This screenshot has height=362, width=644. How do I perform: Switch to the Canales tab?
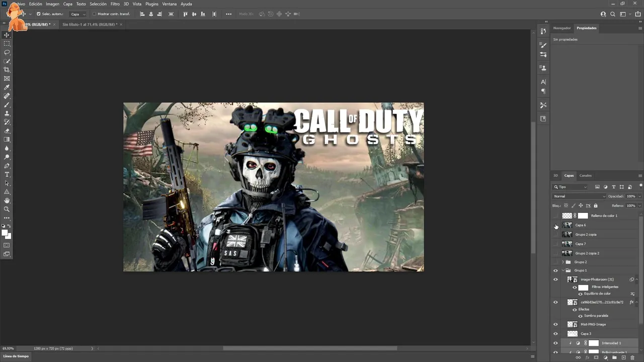click(586, 175)
